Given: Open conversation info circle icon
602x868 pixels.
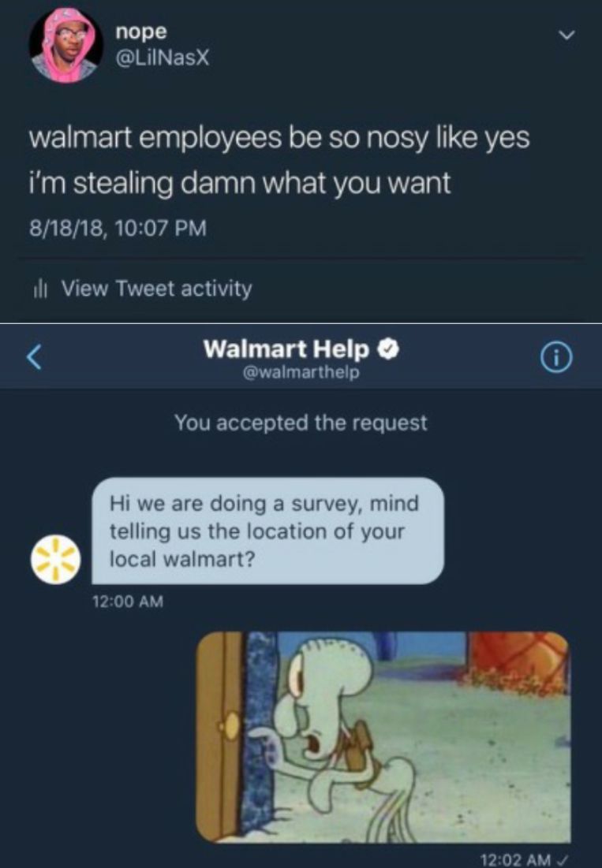Looking at the screenshot, I should coord(556,359).
